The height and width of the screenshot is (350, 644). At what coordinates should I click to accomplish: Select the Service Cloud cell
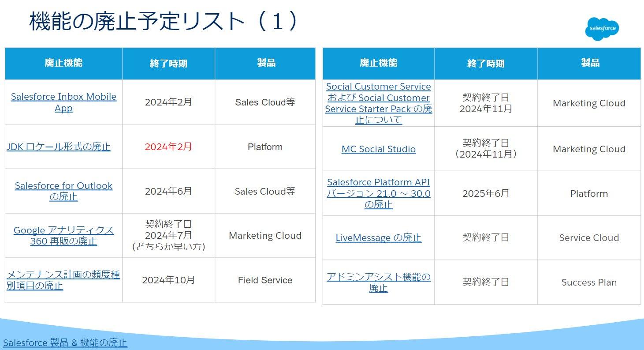click(x=589, y=238)
